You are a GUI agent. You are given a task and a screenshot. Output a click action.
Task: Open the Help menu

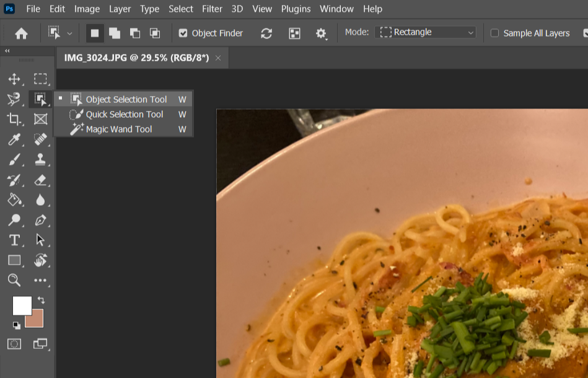[x=372, y=9]
